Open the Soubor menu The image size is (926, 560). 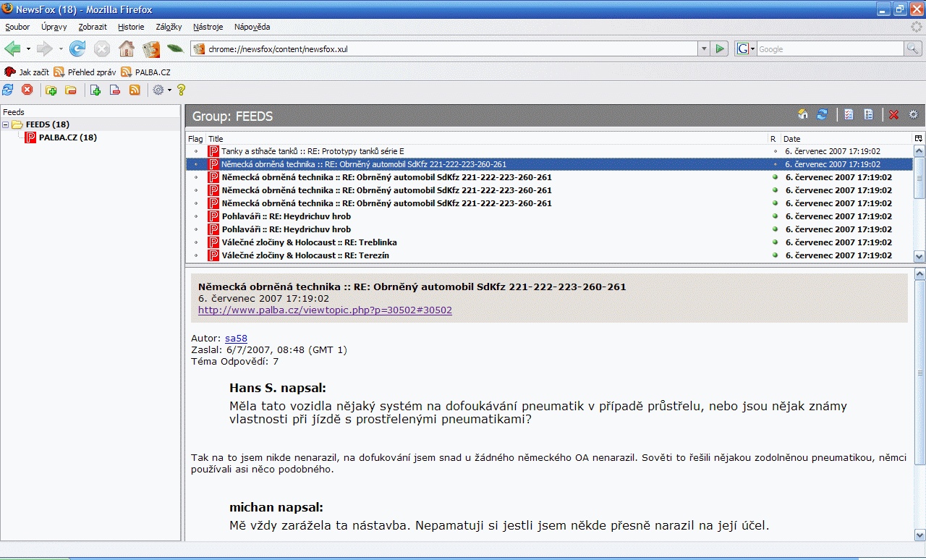17,27
